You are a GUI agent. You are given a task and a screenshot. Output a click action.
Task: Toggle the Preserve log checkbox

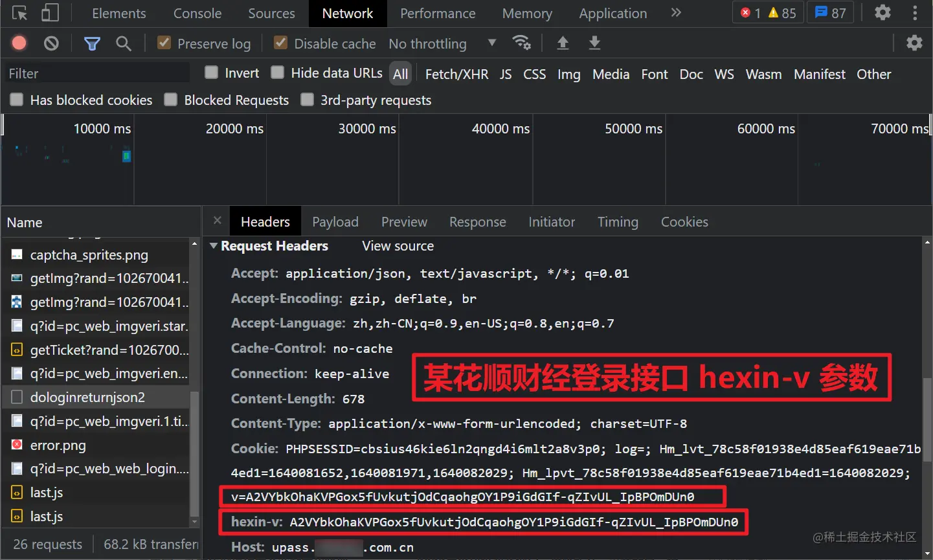pyautogui.click(x=164, y=43)
